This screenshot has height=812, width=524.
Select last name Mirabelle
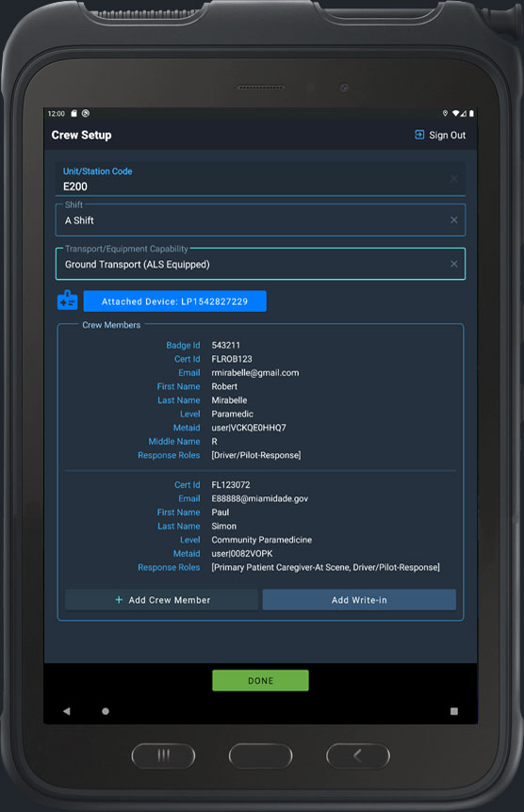tap(229, 400)
